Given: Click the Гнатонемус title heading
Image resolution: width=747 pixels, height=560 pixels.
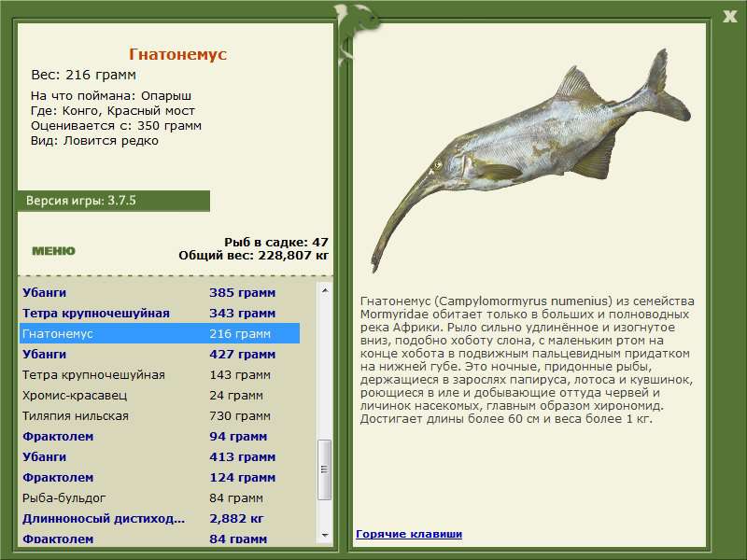Looking at the screenshot, I should (x=177, y=54).
